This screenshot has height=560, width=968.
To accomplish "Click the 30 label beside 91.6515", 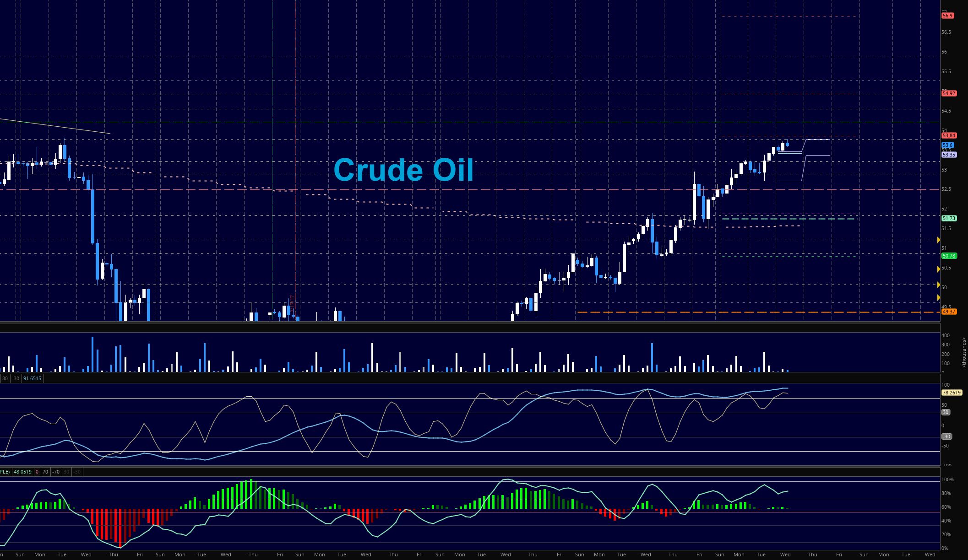I will pyautogui.click(x=5, y=378).
